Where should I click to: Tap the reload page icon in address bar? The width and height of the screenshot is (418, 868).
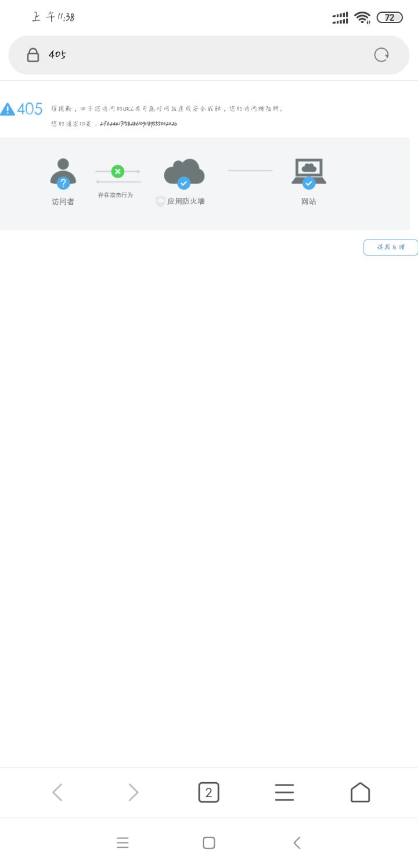click(381, 55)
